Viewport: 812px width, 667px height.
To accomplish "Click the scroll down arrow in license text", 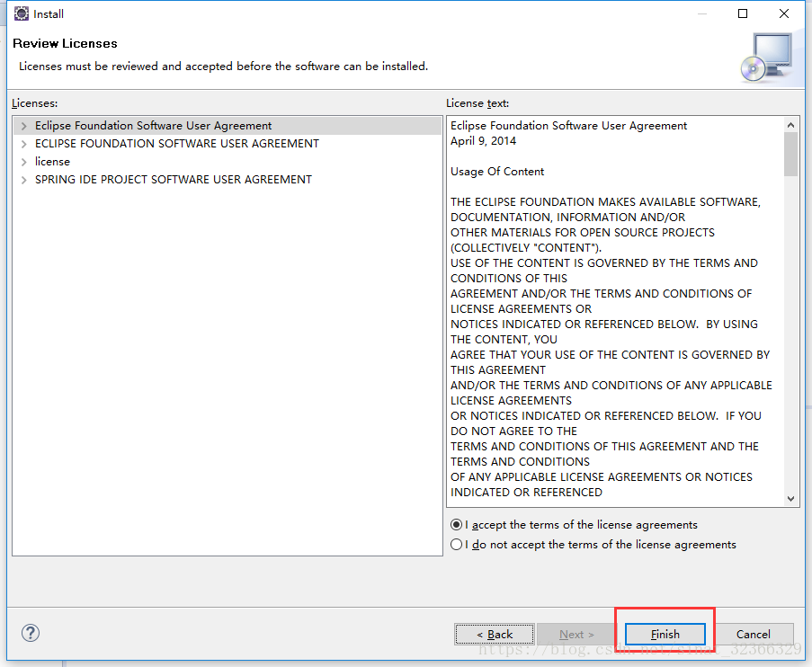I will click(x=790, y=499).
